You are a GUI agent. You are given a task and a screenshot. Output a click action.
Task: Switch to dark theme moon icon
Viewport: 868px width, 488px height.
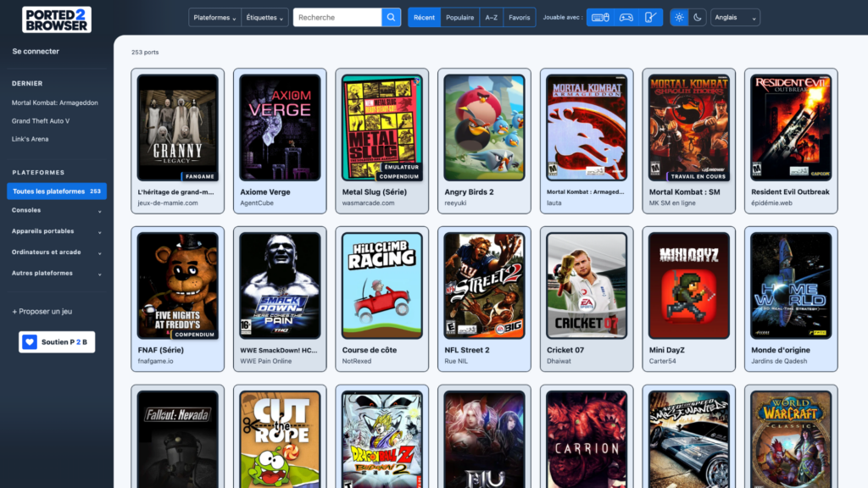pos(698,17)
